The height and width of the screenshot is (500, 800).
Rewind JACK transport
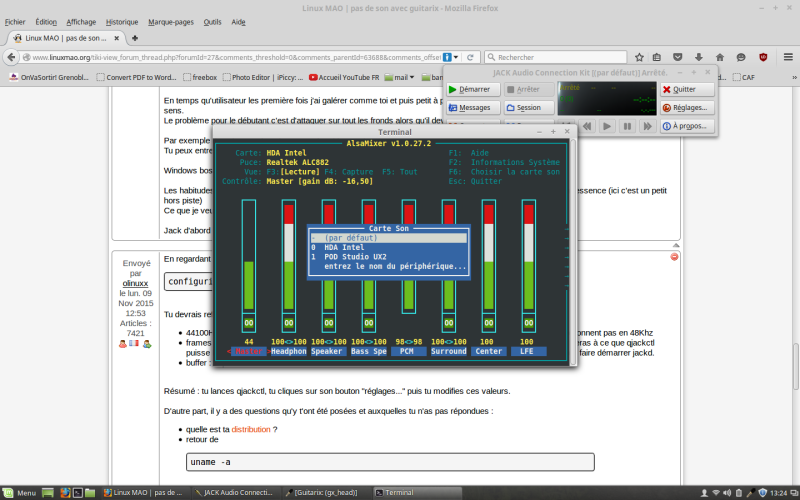587,126
